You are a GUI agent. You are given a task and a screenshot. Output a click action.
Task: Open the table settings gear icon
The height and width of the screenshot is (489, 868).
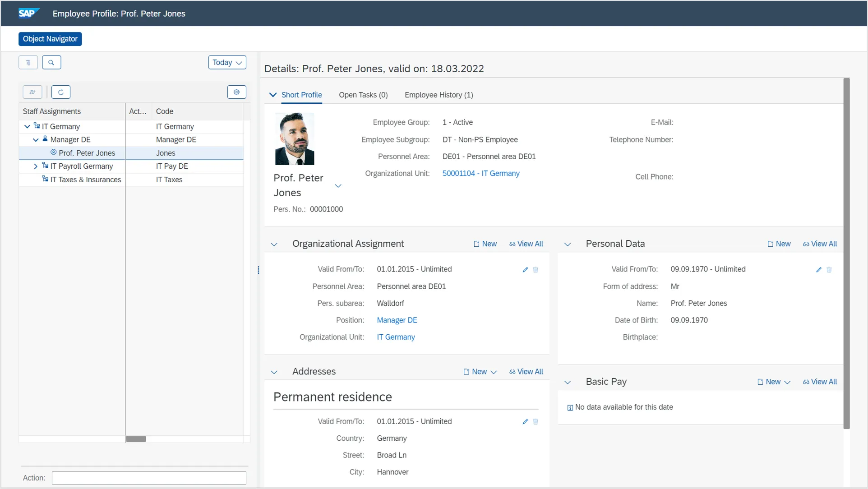236,92
